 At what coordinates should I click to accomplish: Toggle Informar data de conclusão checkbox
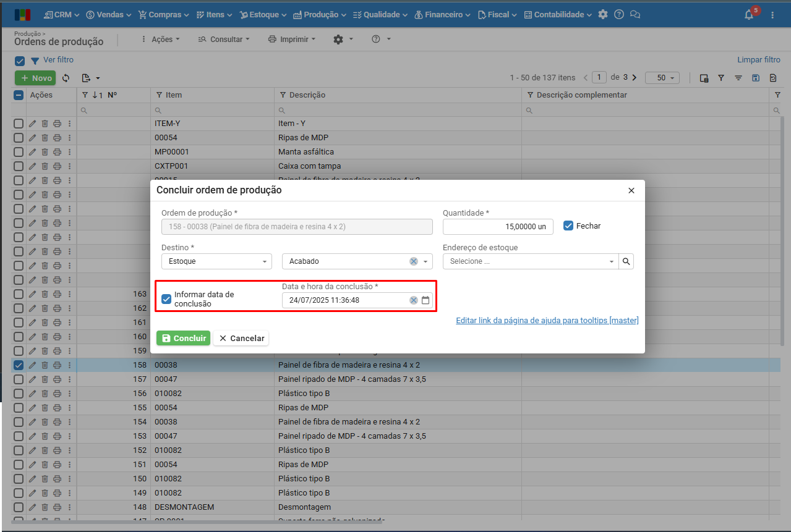166,299
